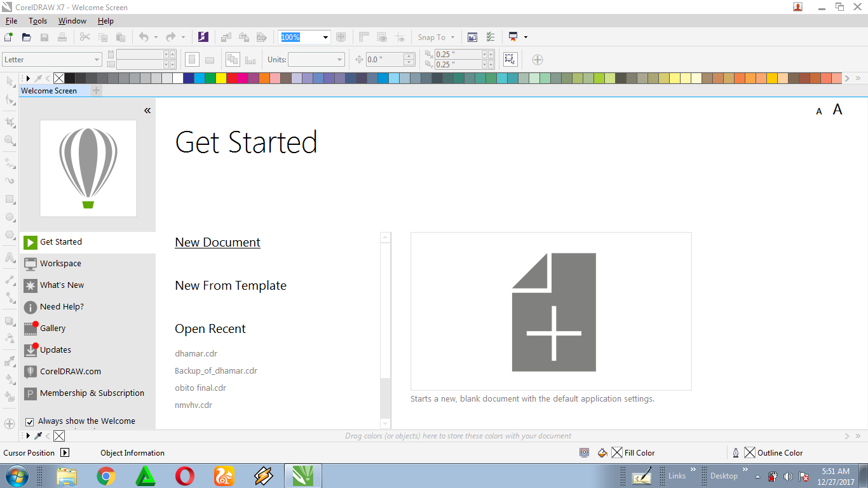Collapse the welcome sidebar with double chevron
The height and width of the screenshot is (488, 868).
pyautogui.click(x=147, y=111)
